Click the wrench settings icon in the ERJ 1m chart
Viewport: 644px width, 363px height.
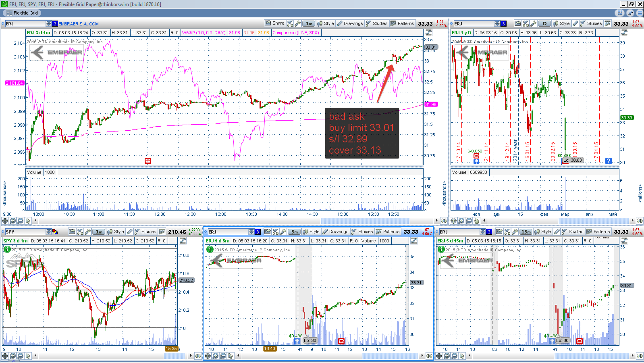click(x=297, y=23)
